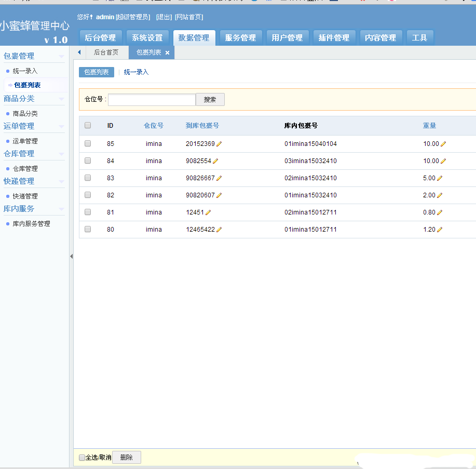Viewport: 476px width, 469px height.
Task: Toggle the table header select-all checkbox
Action: click(x=88, y=125)
